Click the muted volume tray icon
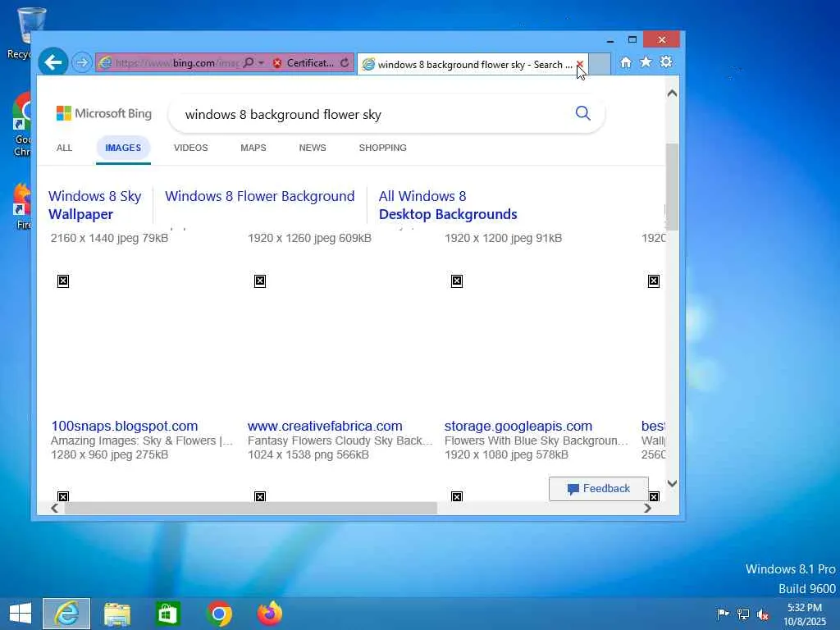840x630 pixels. [x=763, y=614]
